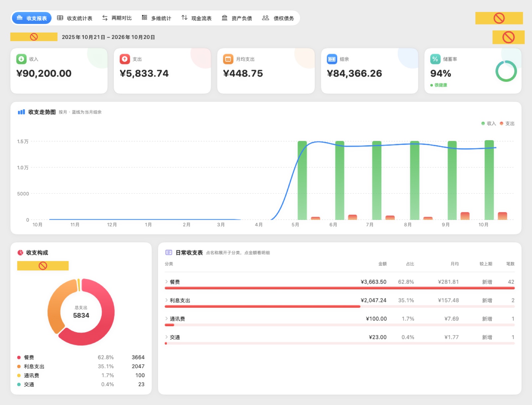This screenshot has height=405, width=532.
Task: Click the ¥84,366.26 balance value
Action: click(x=354, y=73)
